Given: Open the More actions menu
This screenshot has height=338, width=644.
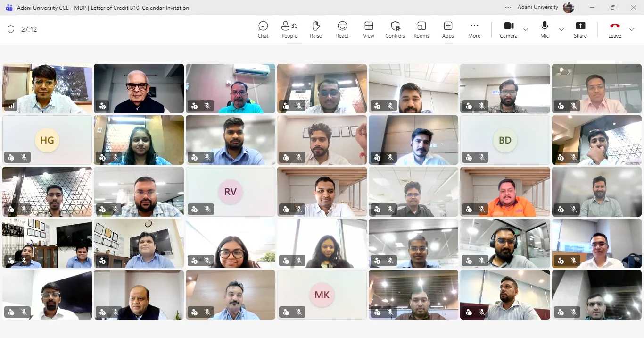Looking at the screenshot, I should point(474,29).
